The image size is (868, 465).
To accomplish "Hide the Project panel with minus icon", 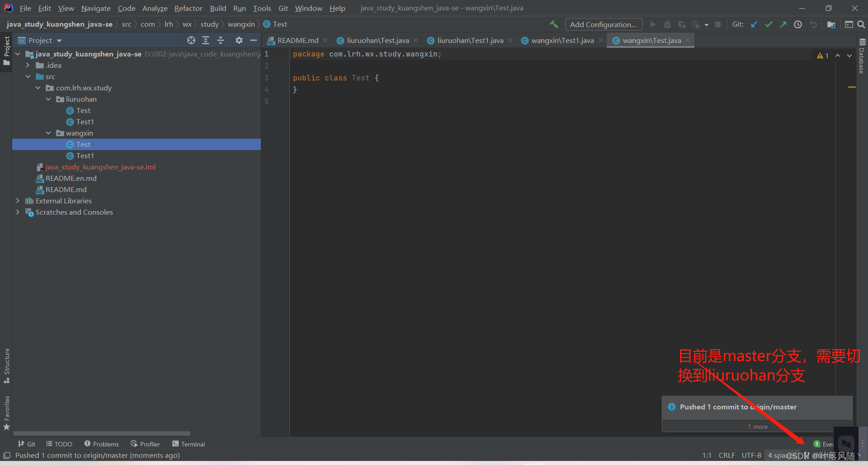I will click(254, 40).
